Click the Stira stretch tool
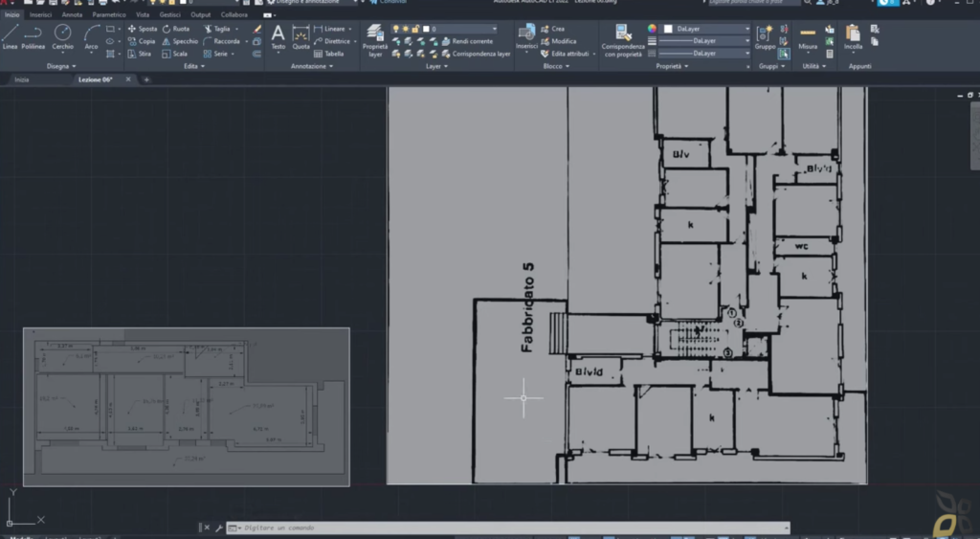 click(140, 54)
